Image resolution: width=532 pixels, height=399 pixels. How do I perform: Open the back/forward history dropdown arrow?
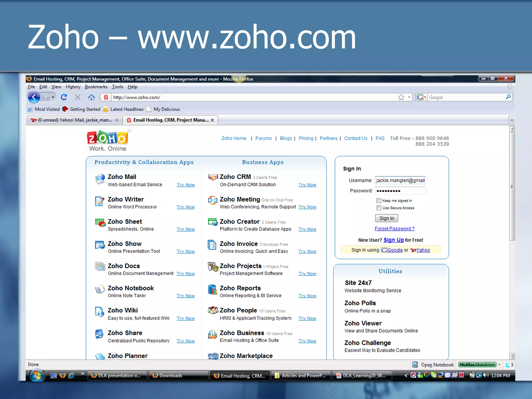coord(53,97)
